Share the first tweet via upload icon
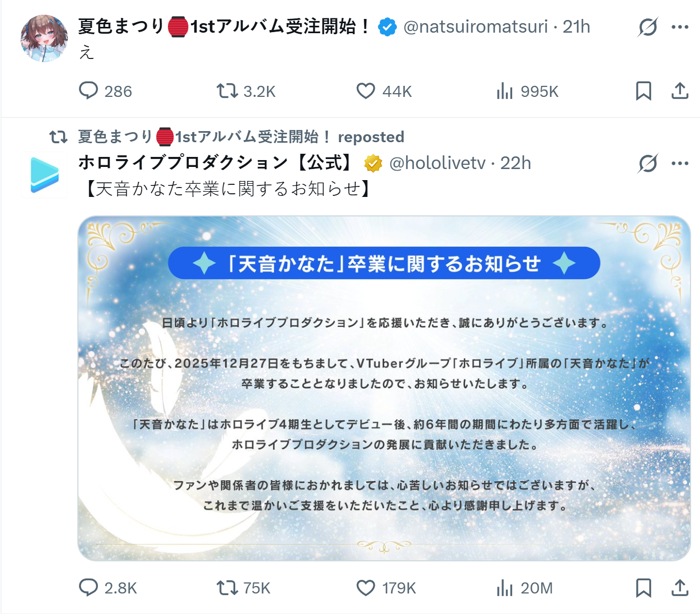The width and height of the screenshot is (700, 614). click(679, 91)
